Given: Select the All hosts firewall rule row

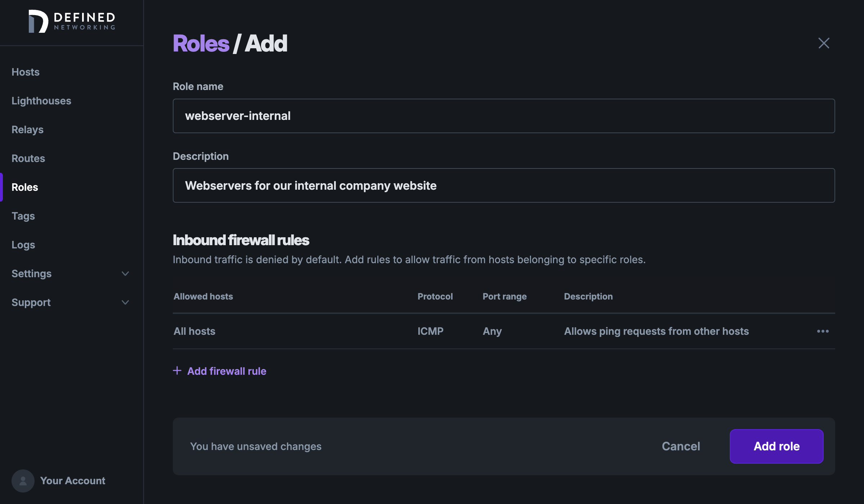Looking at the screenshot, I should coord(194,331).
